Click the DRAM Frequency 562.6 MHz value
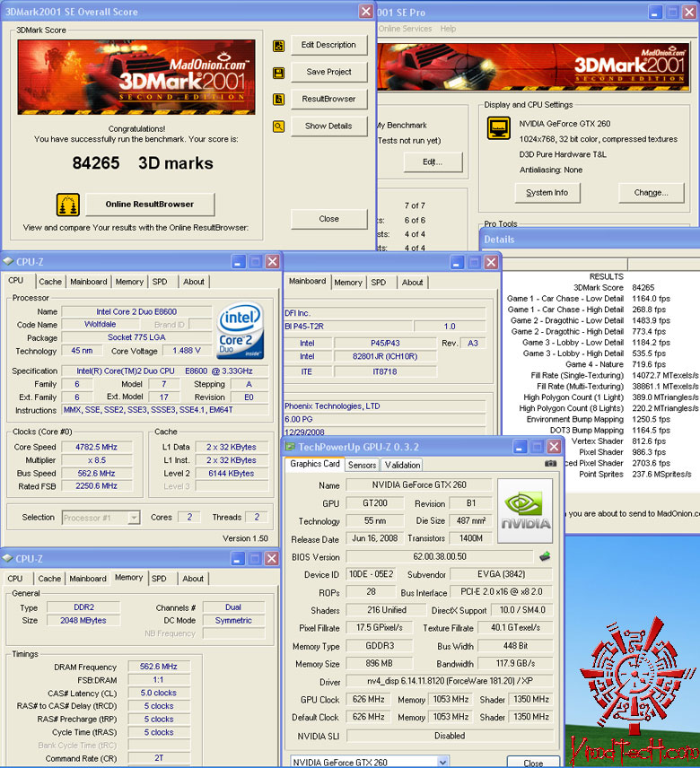700x768 pixels. pos(158,667)
